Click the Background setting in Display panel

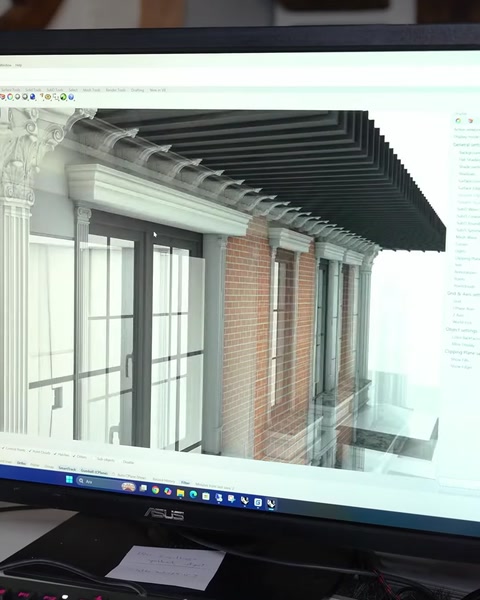469,153
